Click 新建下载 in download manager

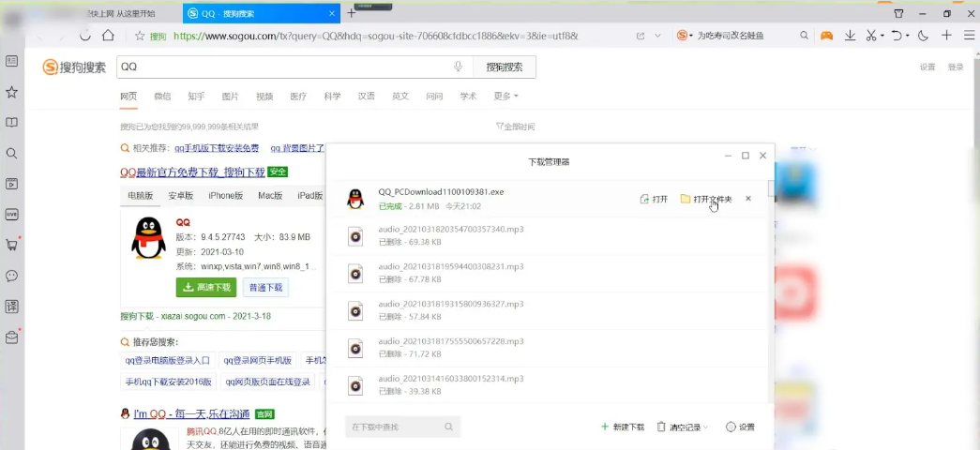(x=623, y=427)
